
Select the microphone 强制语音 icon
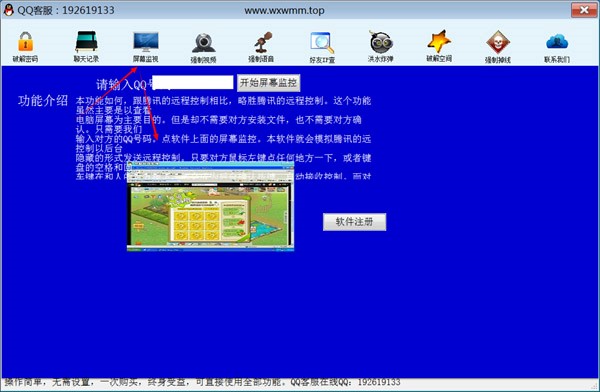(x=261, y=47)
